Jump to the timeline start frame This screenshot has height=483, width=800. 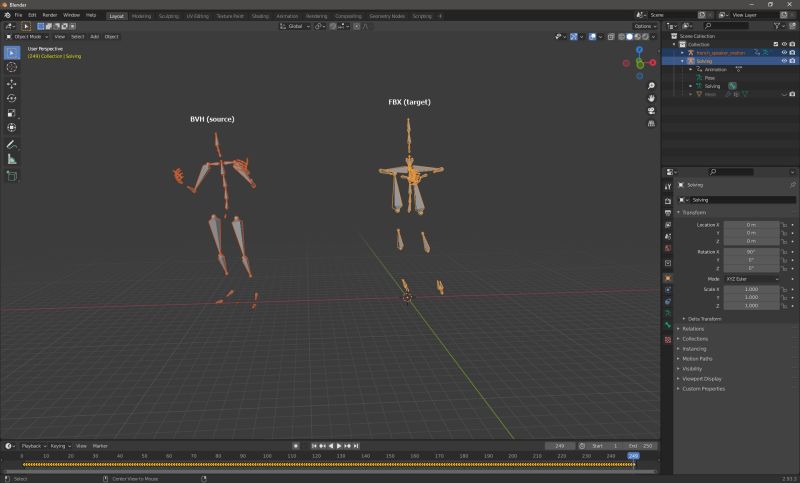pos(314,446)
